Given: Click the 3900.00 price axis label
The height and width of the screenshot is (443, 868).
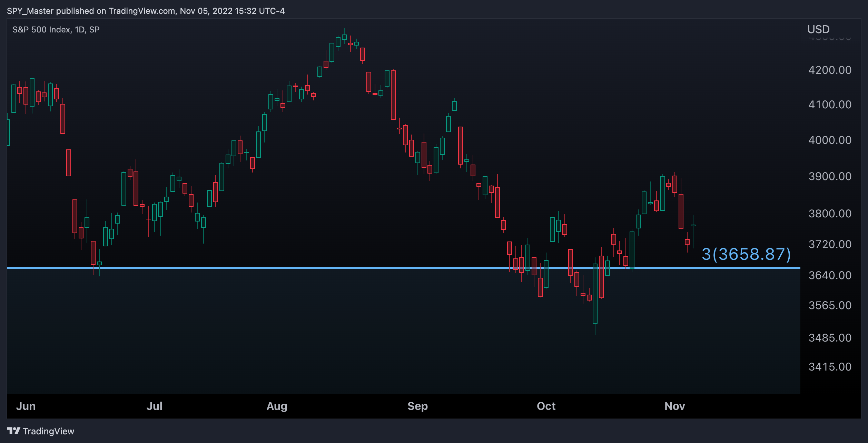Looking at the screenshot, I should (830, 177).
